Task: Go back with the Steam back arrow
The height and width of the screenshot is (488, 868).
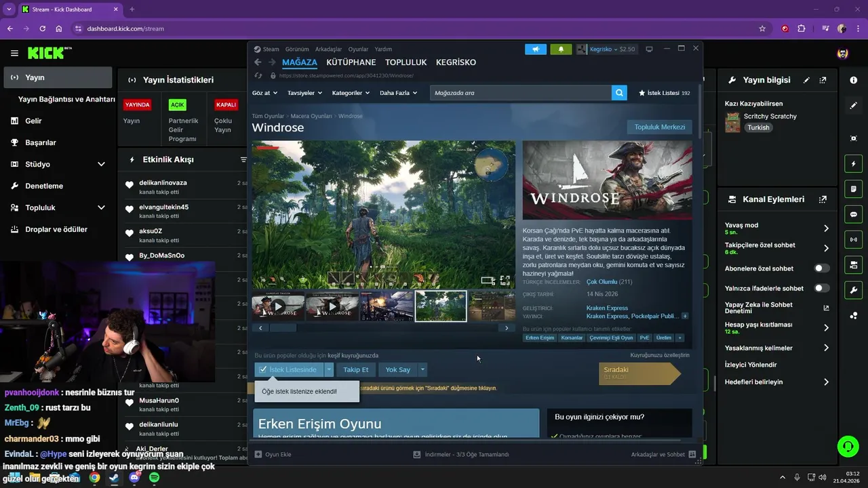Action: [x=258, y=62]
